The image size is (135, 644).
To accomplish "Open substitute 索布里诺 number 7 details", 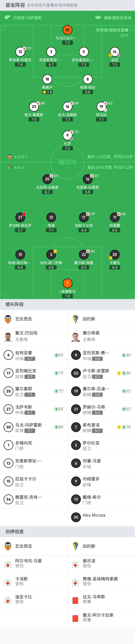I will point(101,427).
